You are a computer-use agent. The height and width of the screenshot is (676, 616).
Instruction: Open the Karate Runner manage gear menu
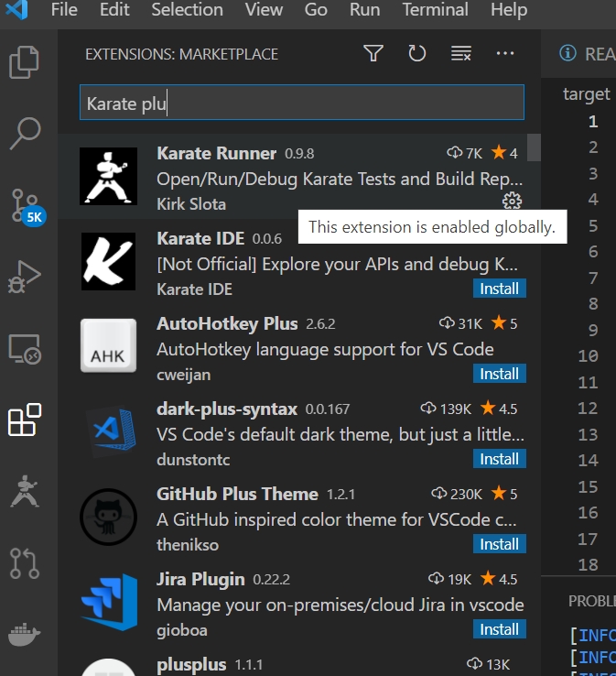coord(512,202)
